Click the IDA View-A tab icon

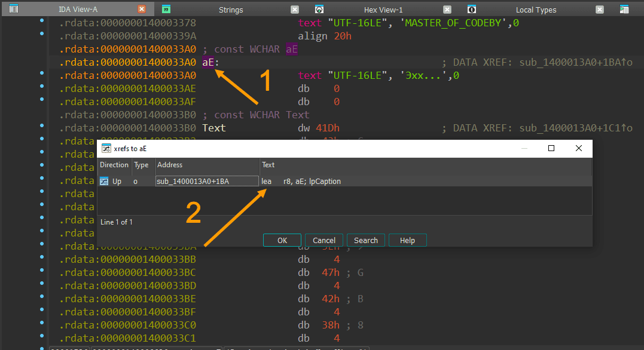pyautogui.click(x=14, y=10)
